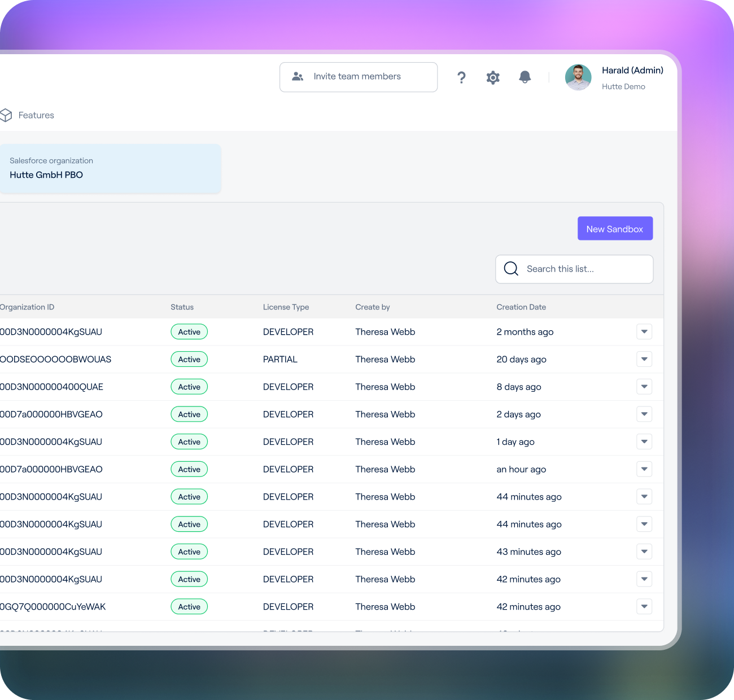The image size is (734, 700).
Task: Open dropdown for an hour ago row
Action: tap(644, 469)
